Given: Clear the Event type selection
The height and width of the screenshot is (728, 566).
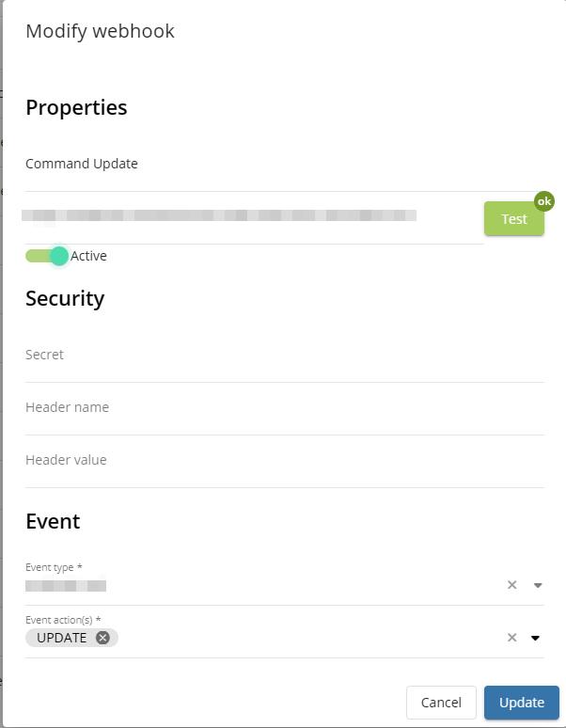Looking at the screenshot, I should [x=512, y=585].
